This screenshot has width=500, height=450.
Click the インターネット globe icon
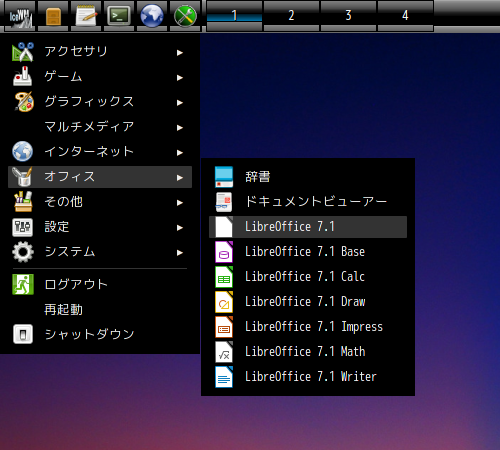[x=22, y=151]
